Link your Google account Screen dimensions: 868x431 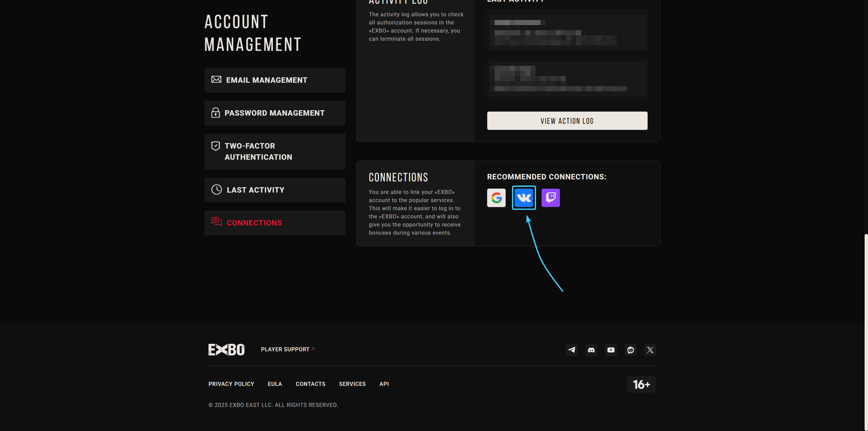(496, 198)
